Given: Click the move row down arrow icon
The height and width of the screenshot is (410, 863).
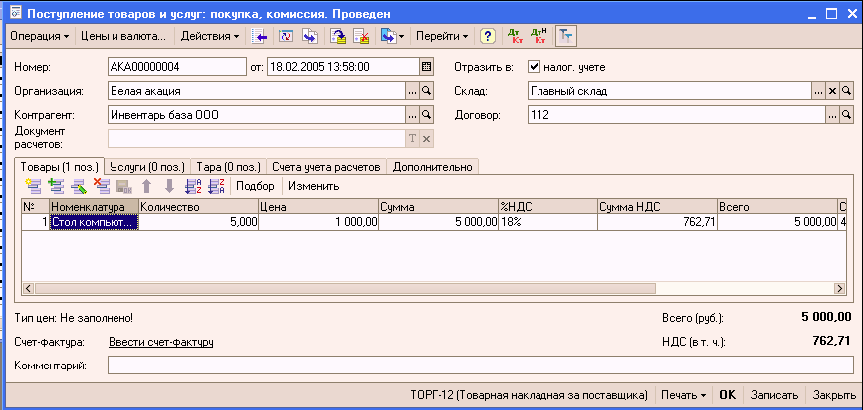Looking at the screenshot, I should (x=169, y=186).
